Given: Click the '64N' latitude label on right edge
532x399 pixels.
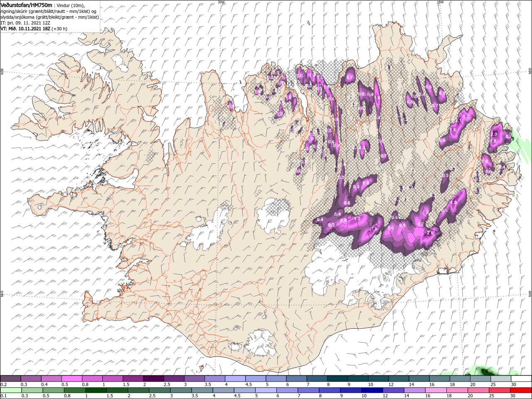Looking at the screenshot, I should pyautogui.click(x=530, y=294).
